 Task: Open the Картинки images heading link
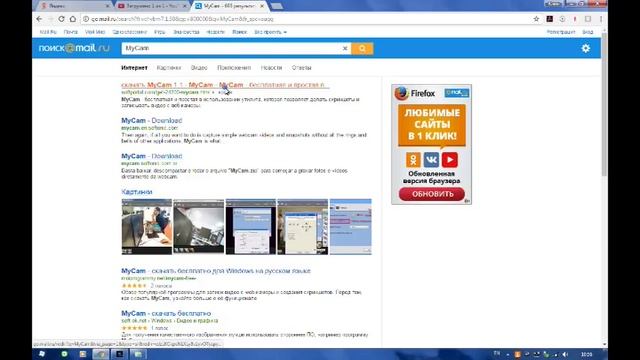point(137,192)
